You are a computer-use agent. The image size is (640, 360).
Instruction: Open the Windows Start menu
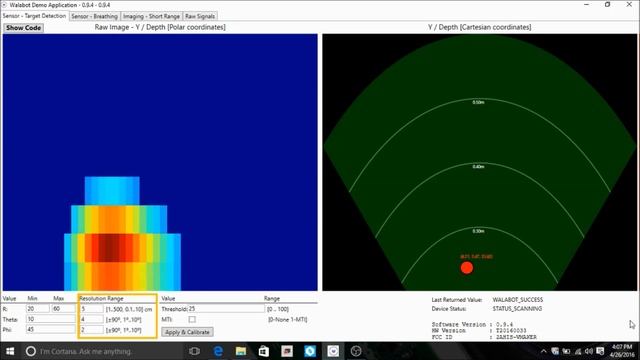[x=10, y=351]
